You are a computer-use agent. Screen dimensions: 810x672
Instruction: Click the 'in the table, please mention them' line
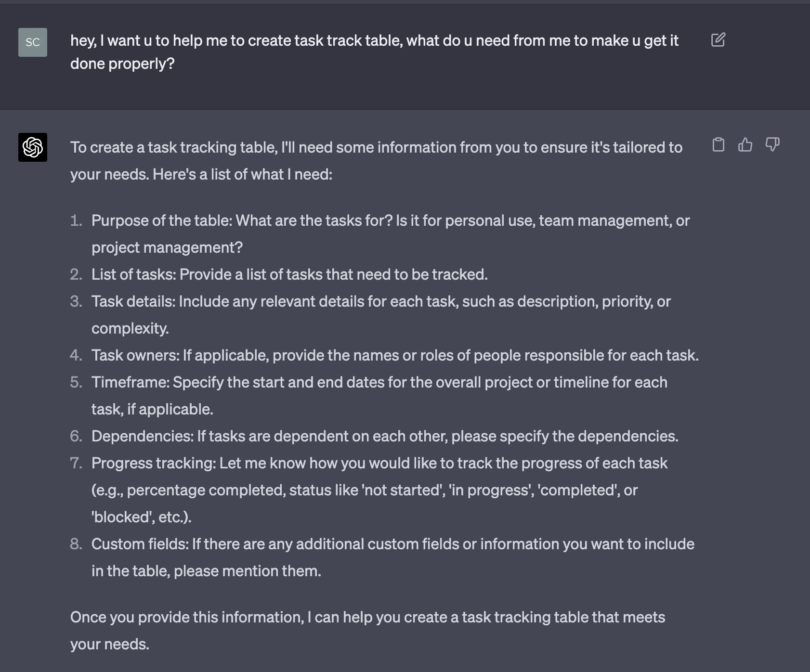pyautogui.click(x=206, y=571)
